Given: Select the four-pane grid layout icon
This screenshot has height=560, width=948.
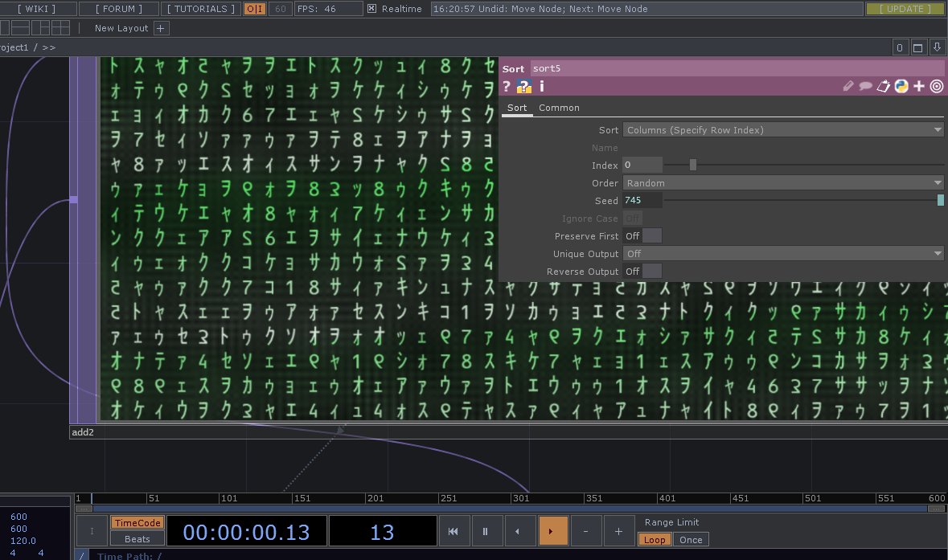Looking at the screenshot, I should (x=60, y=28).
